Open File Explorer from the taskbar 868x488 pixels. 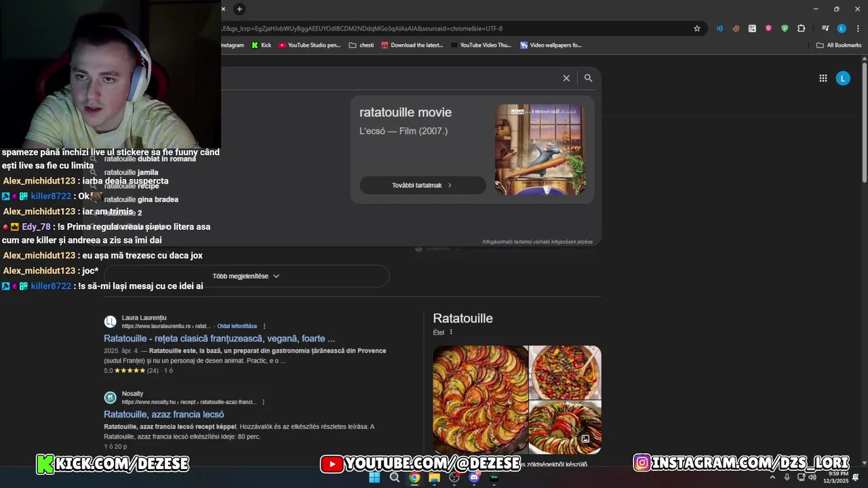(435, 477)
